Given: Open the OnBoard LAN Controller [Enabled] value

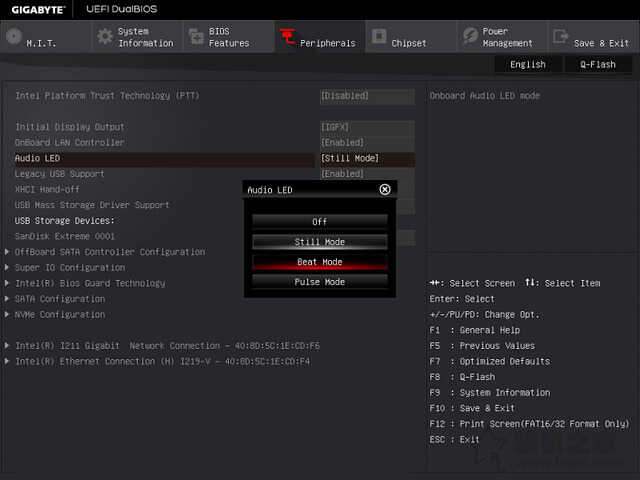Looking at the screenshot, I should coord(367,142).
